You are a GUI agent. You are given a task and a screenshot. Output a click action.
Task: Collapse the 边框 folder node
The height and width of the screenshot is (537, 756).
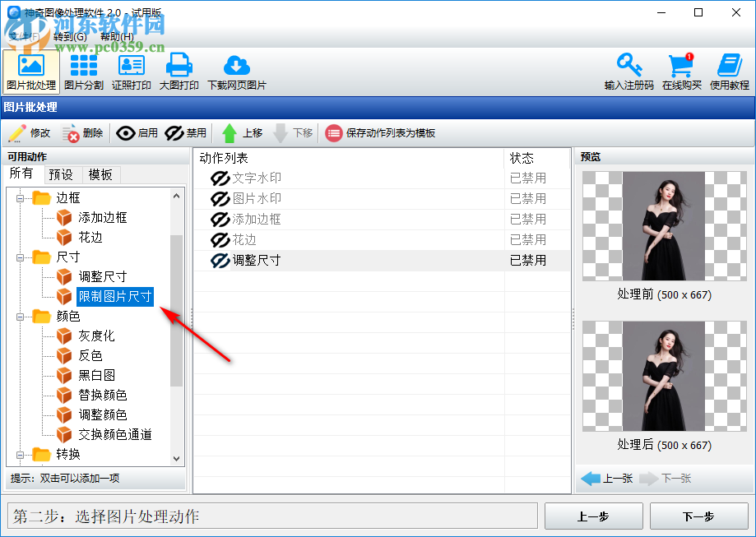tap(20, 198)
